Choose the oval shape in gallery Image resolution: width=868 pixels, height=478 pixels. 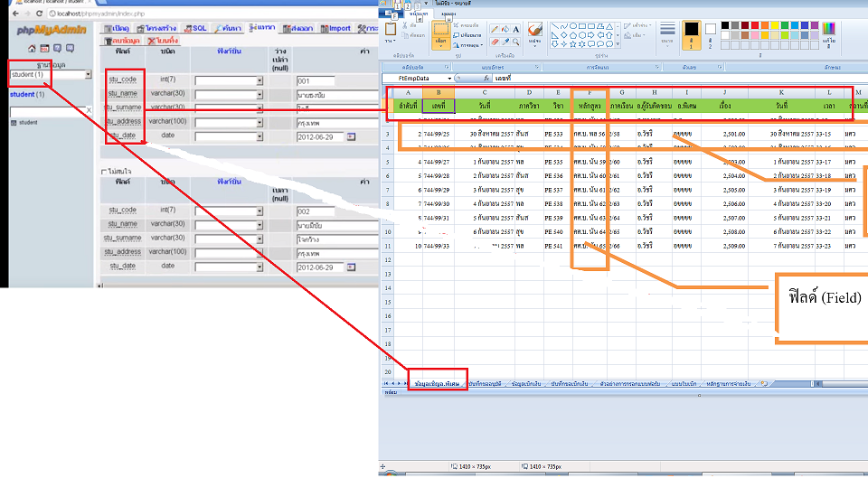click(x=573, y=26)
